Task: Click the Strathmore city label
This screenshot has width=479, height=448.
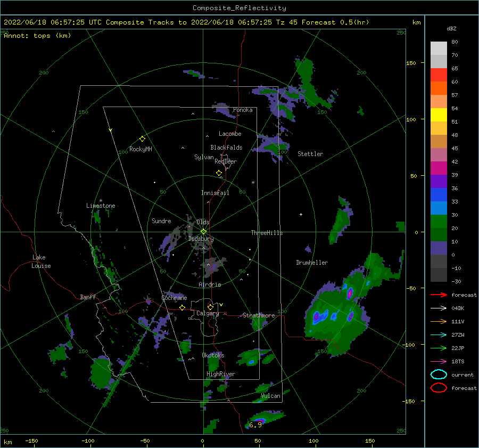Action: tap(259, 315)
